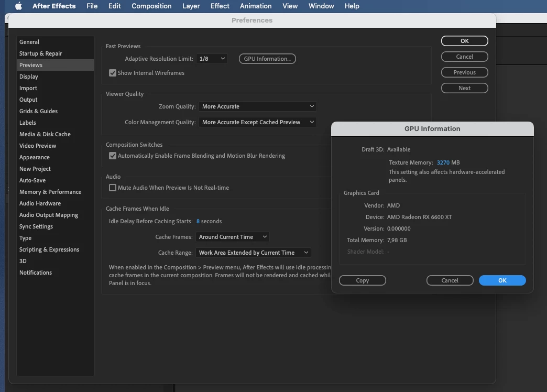Select Startup & Repair category
Image resolution: width=547 pixels, height=392 pixels.
(x=56, y=53)
